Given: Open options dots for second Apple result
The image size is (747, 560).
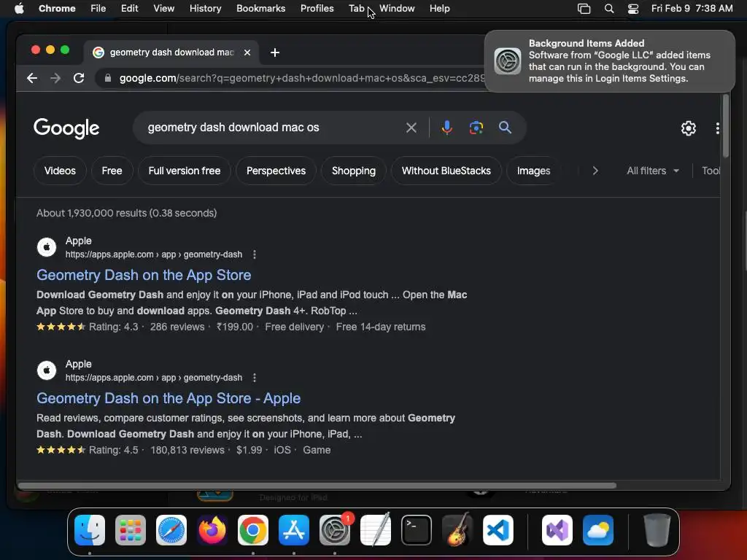Looking at the screenshot, I should click(x=255, y=378).
